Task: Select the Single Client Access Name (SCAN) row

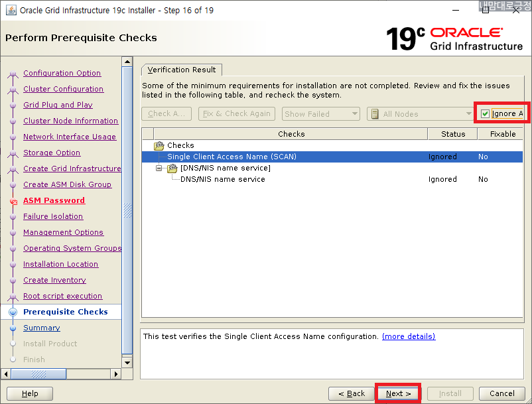Action: pos(332,157)
